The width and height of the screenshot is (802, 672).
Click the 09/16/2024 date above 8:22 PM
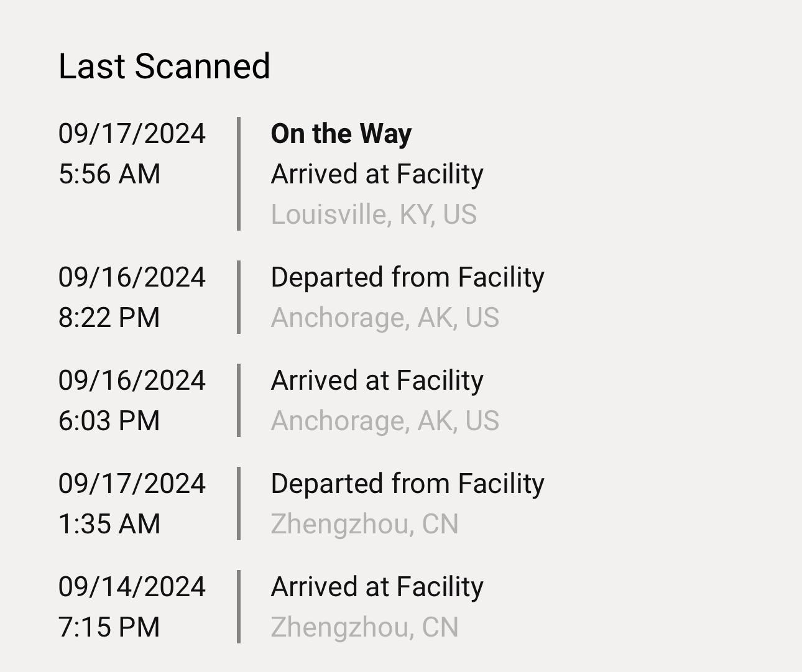(x=132, y=277)
